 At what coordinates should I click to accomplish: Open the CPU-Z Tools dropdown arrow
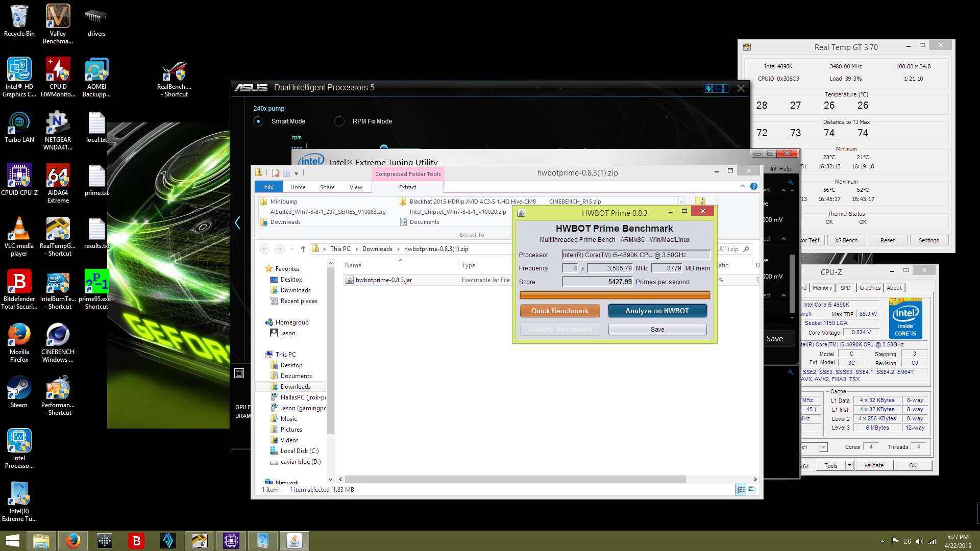849,465
